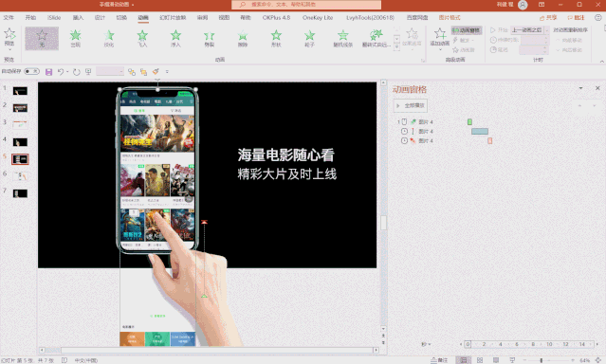Apply the Appear entrance animation
The height and width of the screenshot is (364, 606).
pyautogui.click(x=75, y=38)
